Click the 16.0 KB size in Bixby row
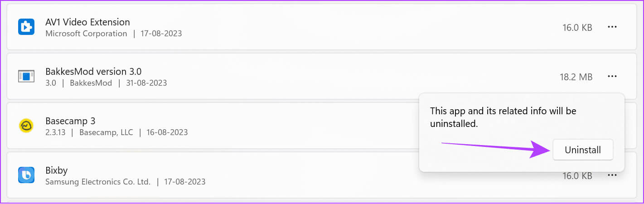Image resolution: width=644 pixels, height=204 pixels. click(x=577, y=176)
